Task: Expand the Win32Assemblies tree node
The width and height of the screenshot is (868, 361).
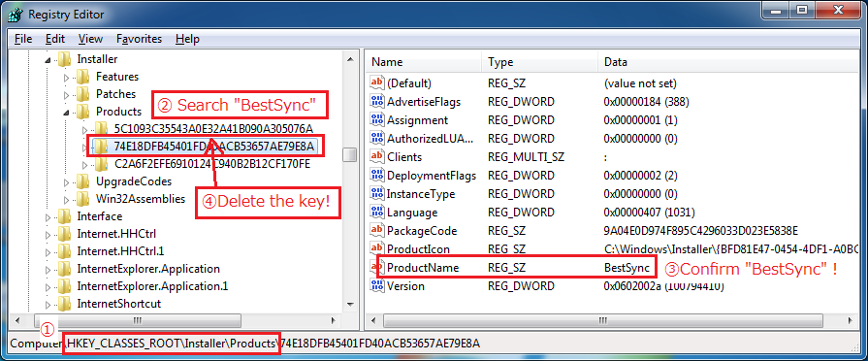Action: pyautogui.click(x=66, y=199)
